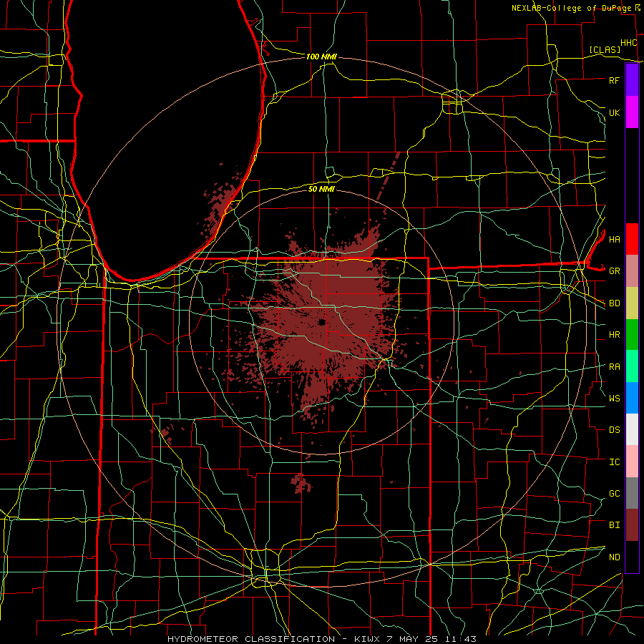Click the HHC product label
This screenshot has height=644, width=644.
628,43
